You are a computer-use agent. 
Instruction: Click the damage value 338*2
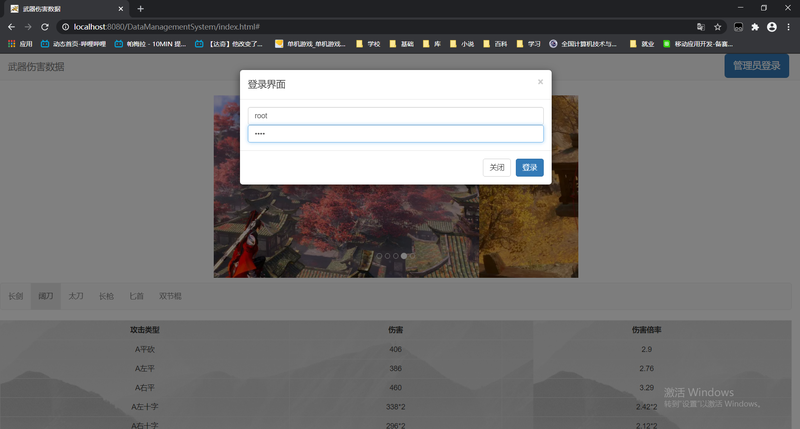[395, 407]
